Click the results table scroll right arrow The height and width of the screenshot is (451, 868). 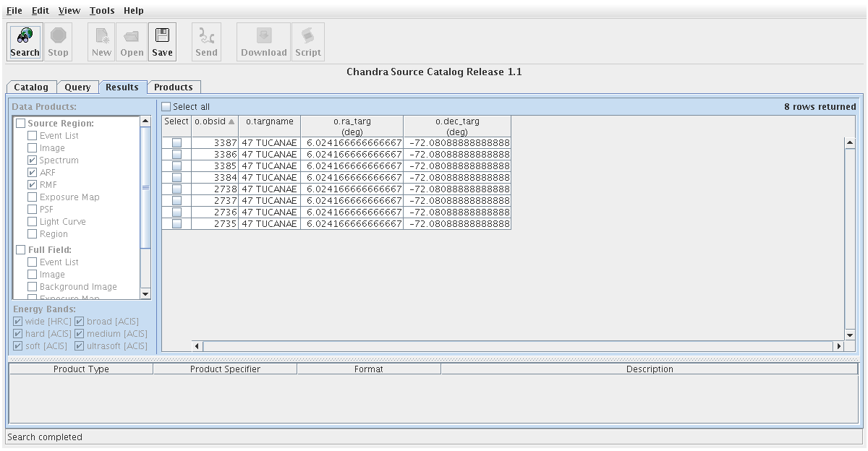tap(839, 347)
